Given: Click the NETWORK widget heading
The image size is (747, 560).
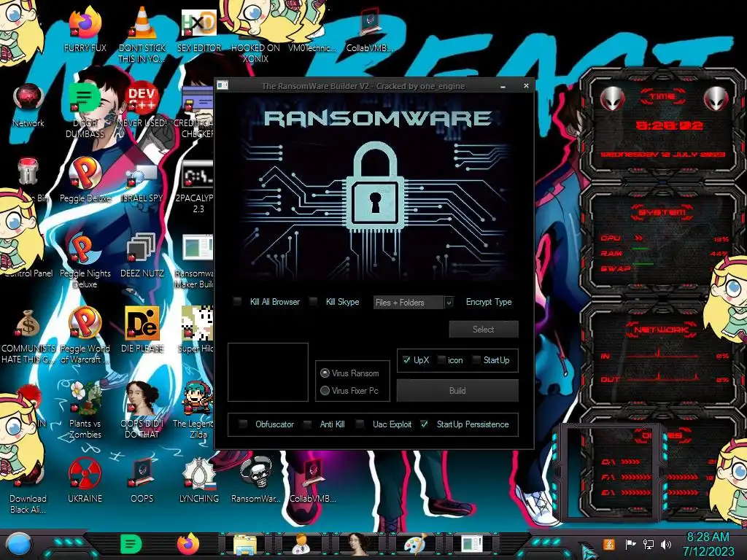Looking at the screenshot, I should click(661, 329).
